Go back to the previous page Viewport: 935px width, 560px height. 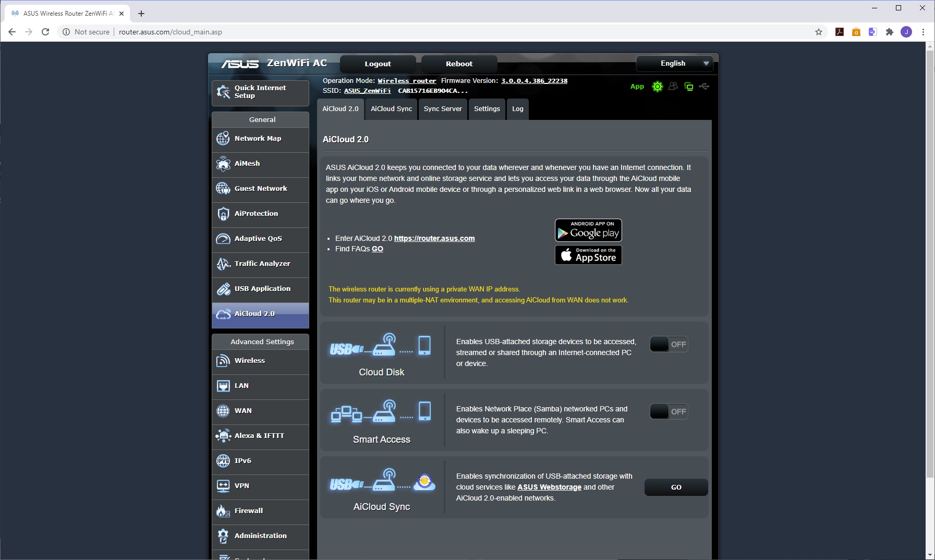point(12,32)
